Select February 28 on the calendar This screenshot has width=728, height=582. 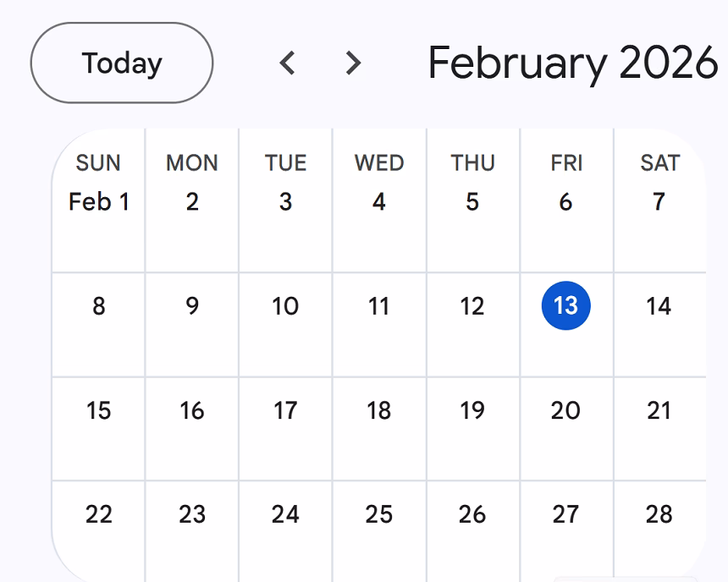pos(659,515)
